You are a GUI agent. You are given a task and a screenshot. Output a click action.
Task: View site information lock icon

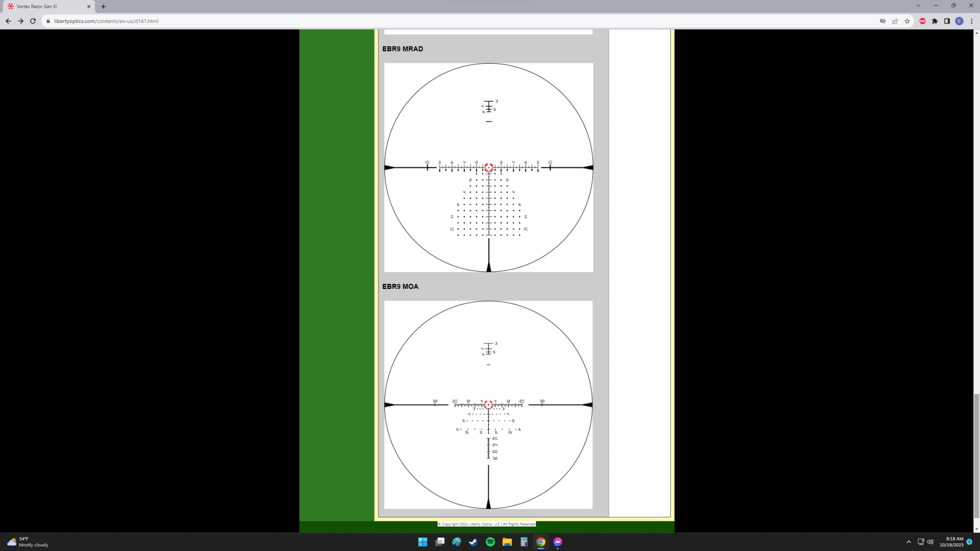pos(48,21)
